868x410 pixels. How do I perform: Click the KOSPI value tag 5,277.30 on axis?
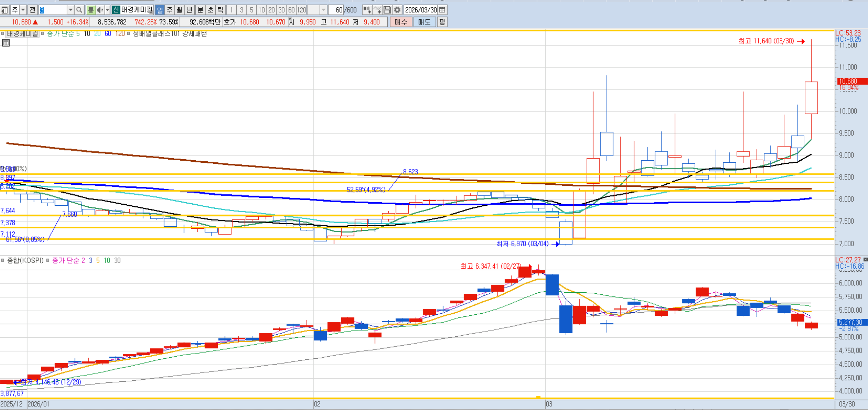click(853, 322)
